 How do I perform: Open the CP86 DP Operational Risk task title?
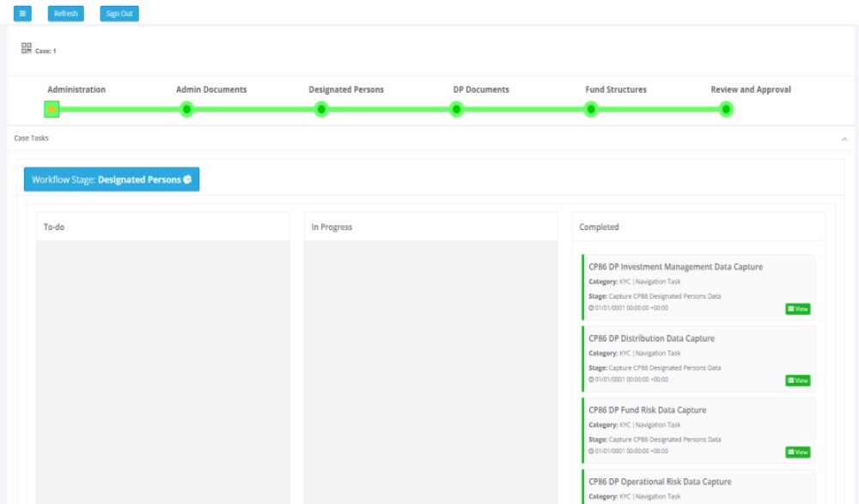click(x=660, y=482)
